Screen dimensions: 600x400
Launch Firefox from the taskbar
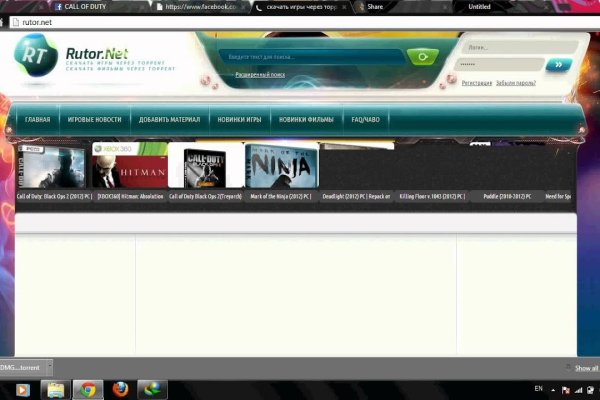click(x=121, y=389)
